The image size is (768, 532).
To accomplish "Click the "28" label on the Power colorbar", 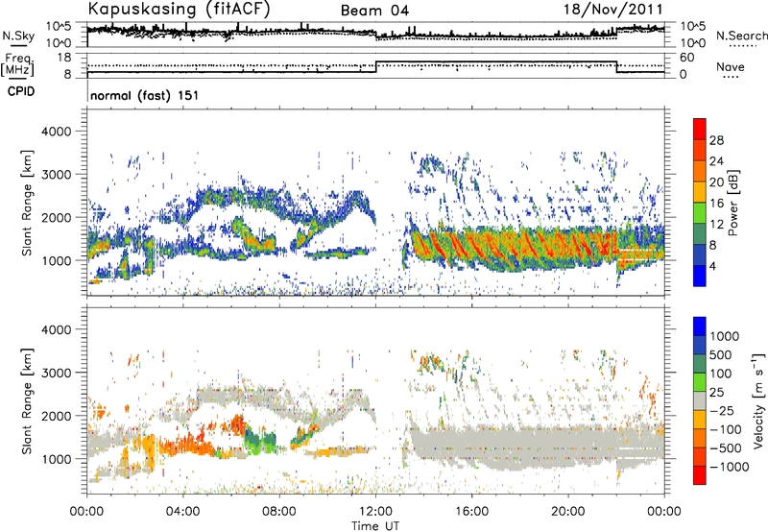I will pos(716,140).
